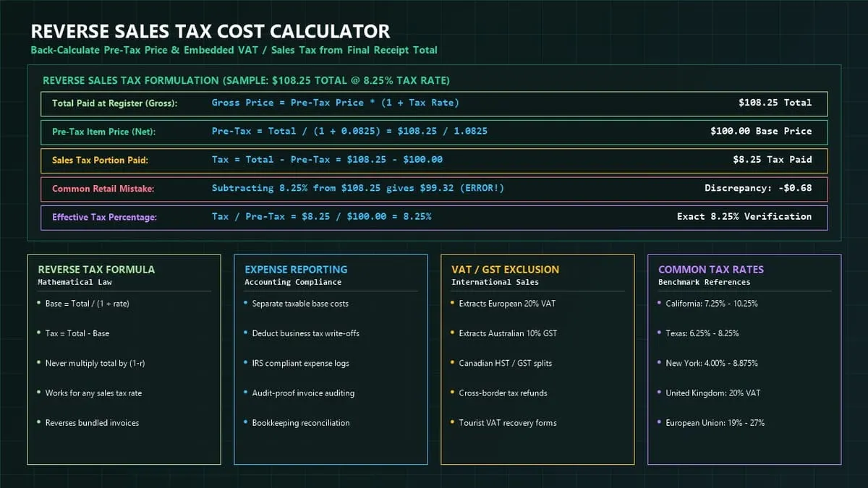
Task: Select the 'Subtracting 8.25% from $108.25' error text
Action: (x=358, y=188)
